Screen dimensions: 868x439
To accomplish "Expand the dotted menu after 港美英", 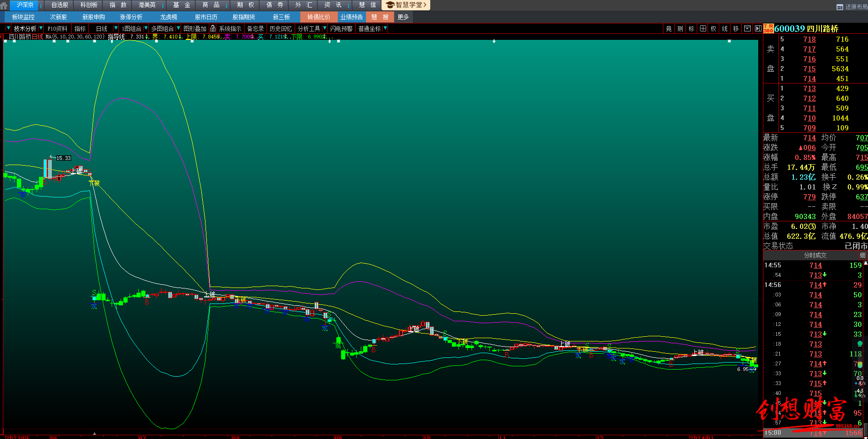I will [x=162, y=5].
